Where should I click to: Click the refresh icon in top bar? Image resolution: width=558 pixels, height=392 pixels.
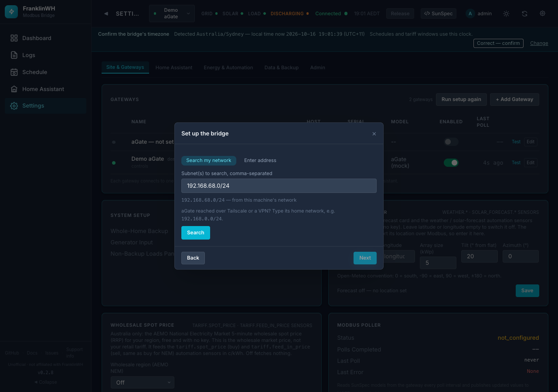(x=524, y=14)
